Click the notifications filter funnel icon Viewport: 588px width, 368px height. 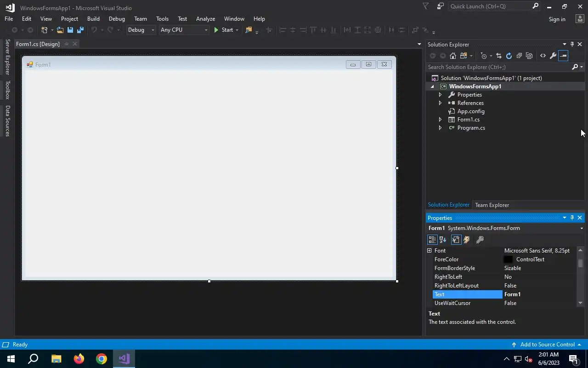425,6
